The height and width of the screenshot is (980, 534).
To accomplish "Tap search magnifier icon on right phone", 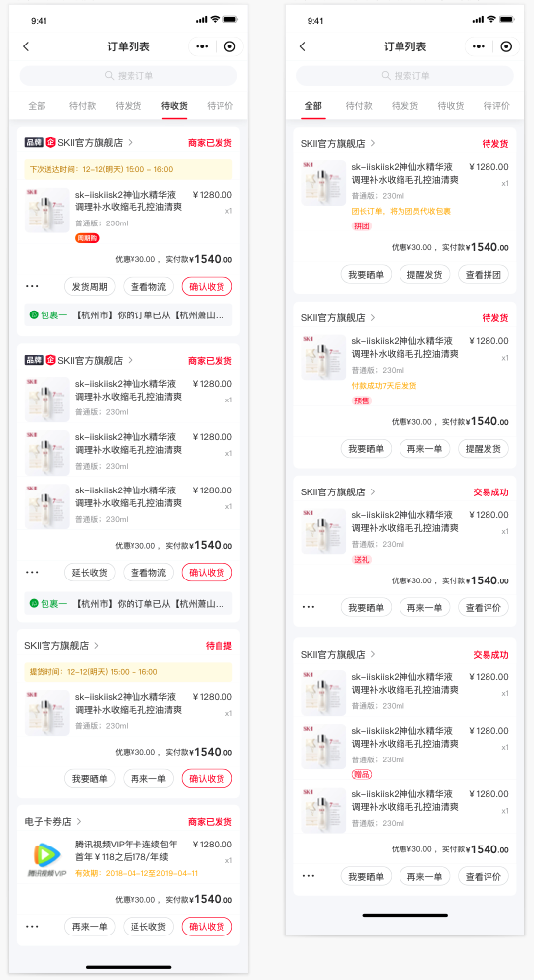I will click(386, 75).
